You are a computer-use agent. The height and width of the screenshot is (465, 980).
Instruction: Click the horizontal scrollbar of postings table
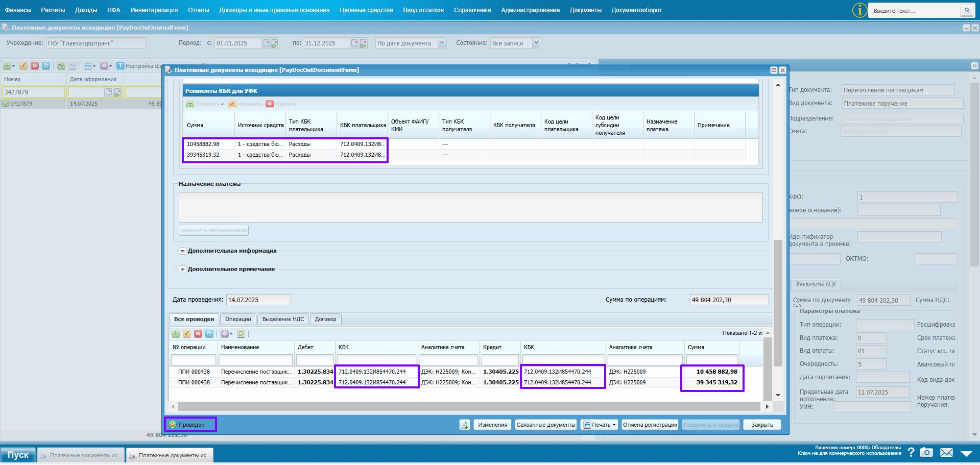click(x=469, y=407)
